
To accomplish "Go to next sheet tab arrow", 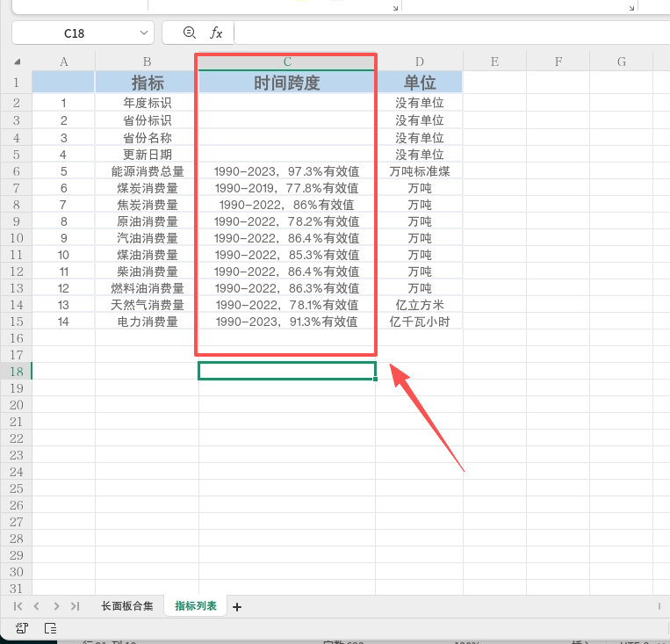I will point(56,606).
